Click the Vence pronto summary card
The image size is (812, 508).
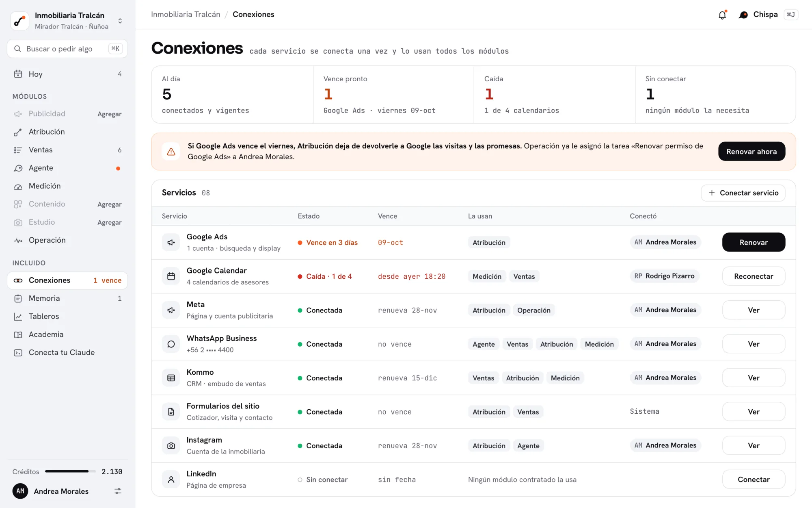click(393, 95)
